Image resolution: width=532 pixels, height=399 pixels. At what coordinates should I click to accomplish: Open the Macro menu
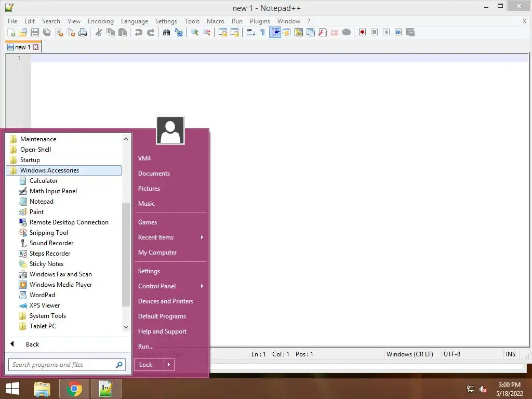(x=216, y=21)
